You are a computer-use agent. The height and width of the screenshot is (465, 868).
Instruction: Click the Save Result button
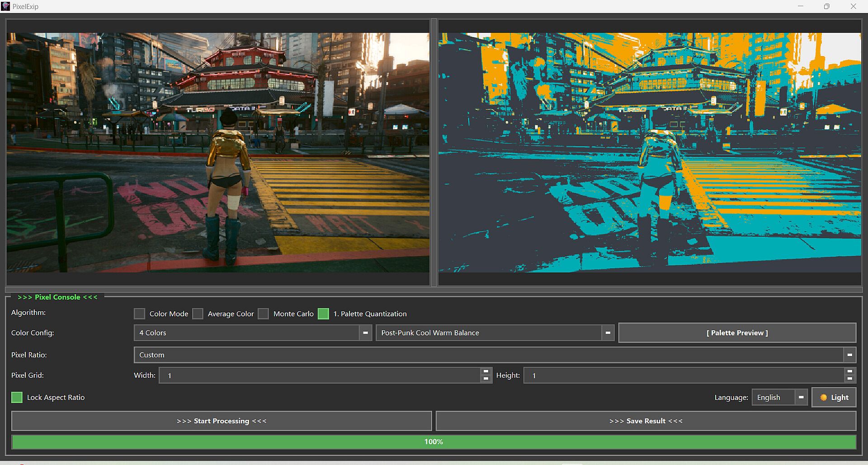tap(646, 421)
